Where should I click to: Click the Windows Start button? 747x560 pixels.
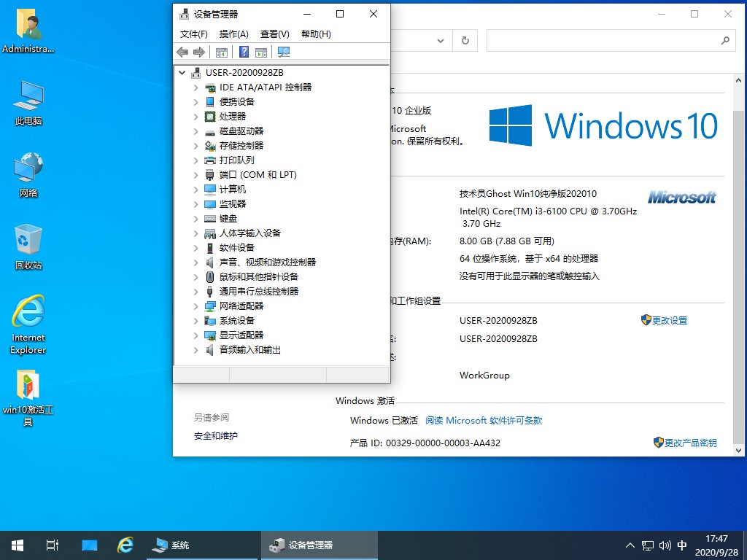point(17,545)
